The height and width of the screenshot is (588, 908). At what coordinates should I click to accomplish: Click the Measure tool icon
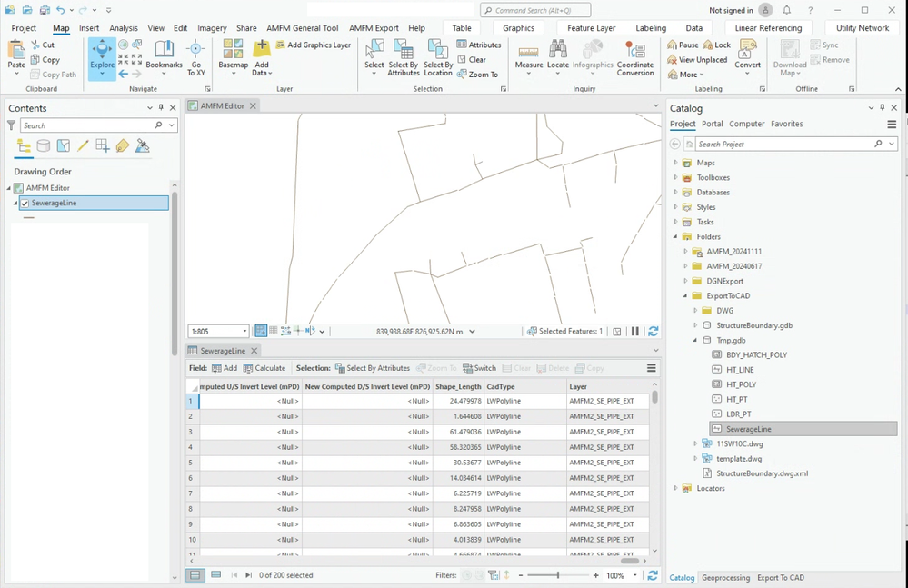[x=529, y=53]
